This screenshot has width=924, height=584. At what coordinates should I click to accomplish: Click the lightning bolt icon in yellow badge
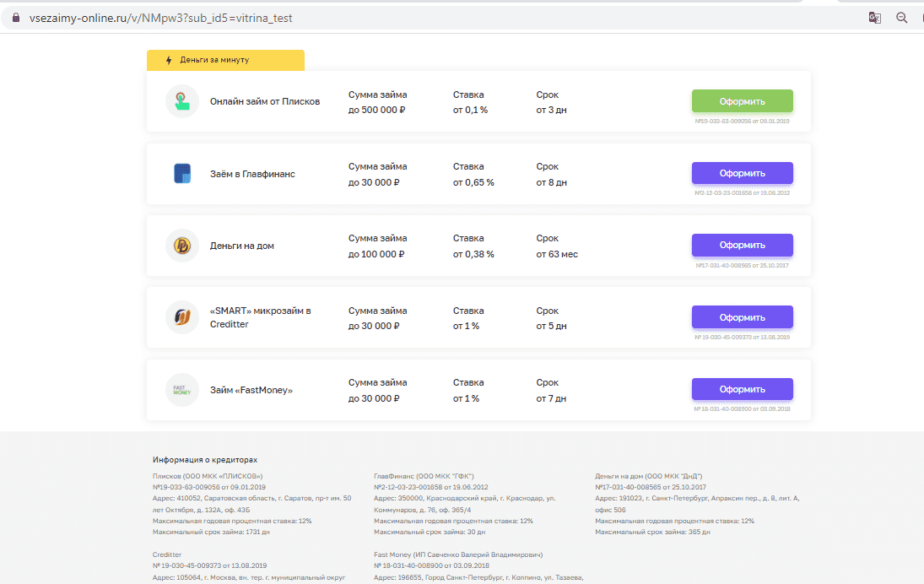pos(169,60)
